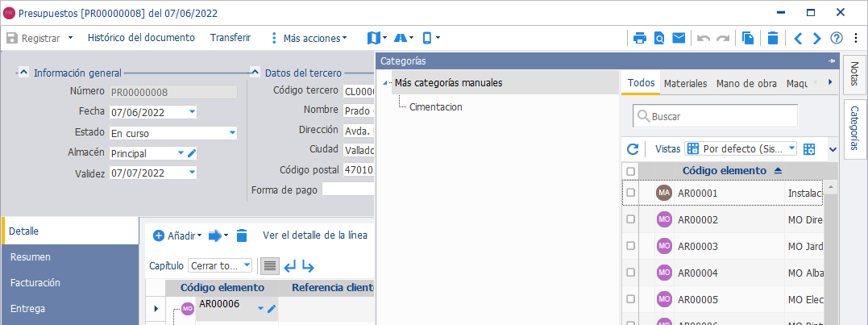Edit AR00006 with pencil icon
Image resolution: width=868 pixels, height=325 pixels.
click(x=272, y=308)
